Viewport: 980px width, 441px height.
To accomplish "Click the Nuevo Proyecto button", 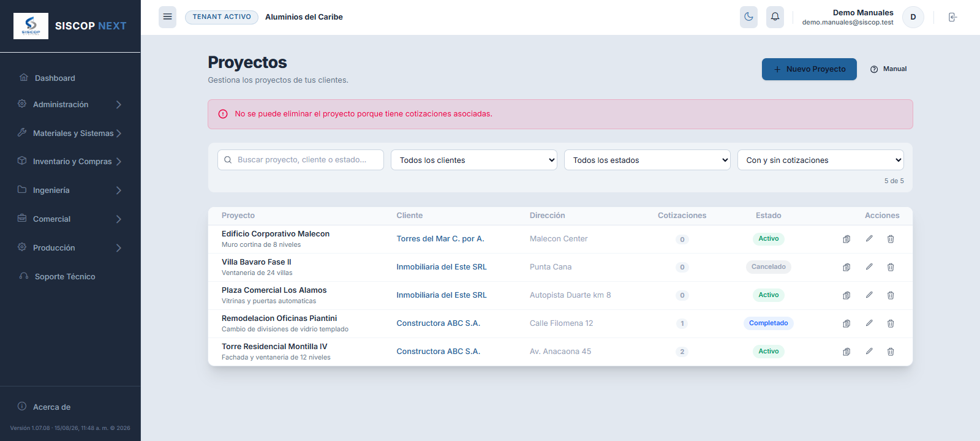I will tap(809, 69).
